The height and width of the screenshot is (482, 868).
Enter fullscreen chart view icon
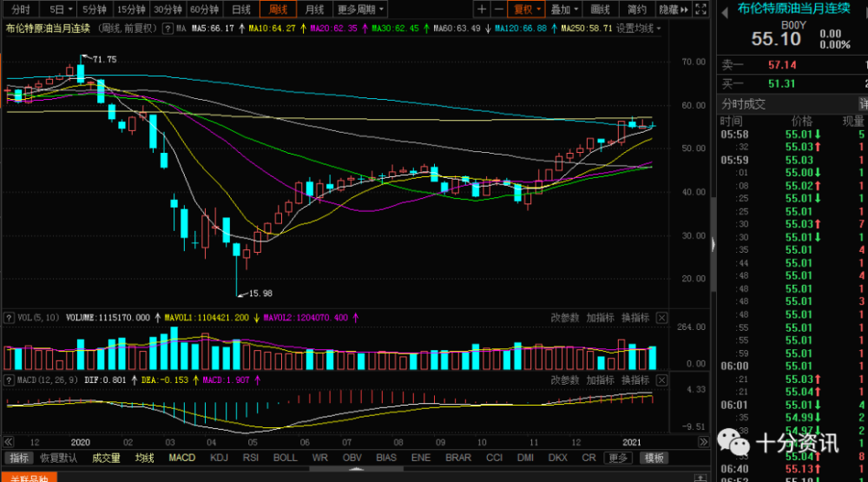point(700,10)
